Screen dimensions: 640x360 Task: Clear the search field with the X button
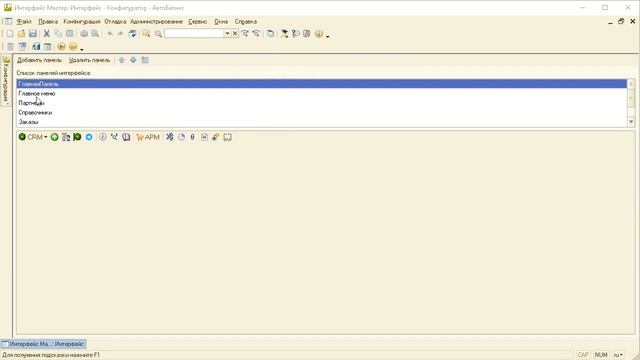pyautogui.click(x=235, y=33)
